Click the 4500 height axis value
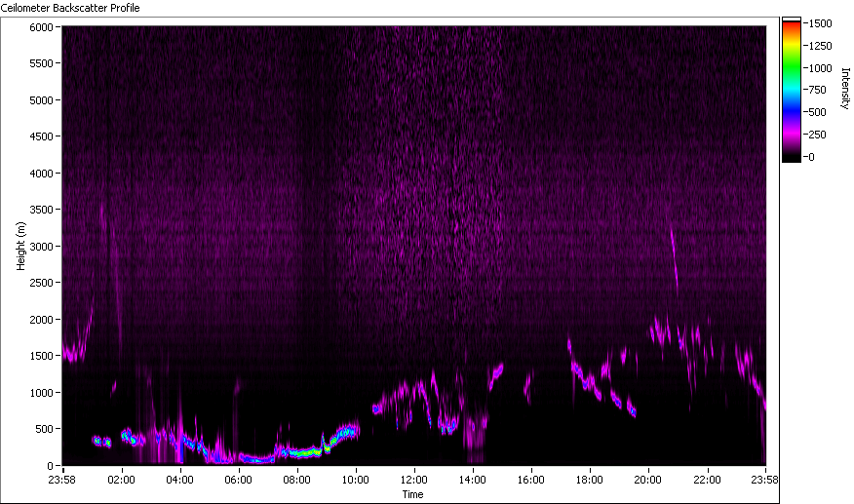 (x=41, y=136)
